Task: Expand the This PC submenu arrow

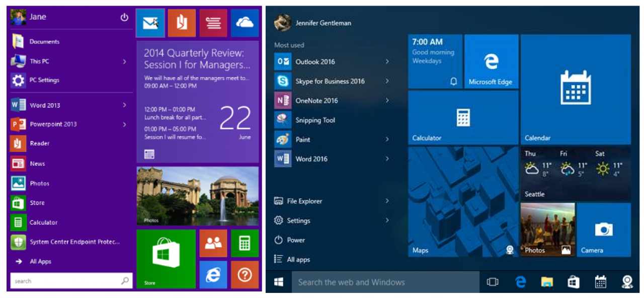Action: pyautogui.click(x=124, y=61)
